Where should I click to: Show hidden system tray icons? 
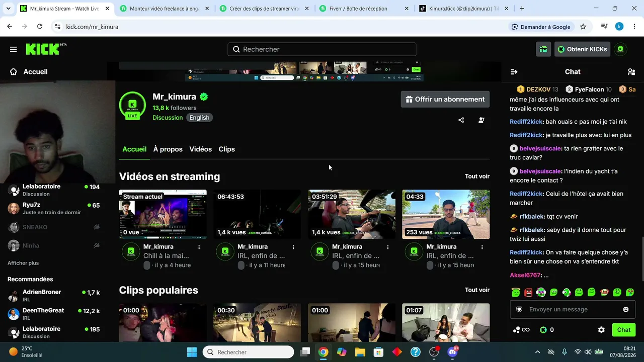coord(537,352)
